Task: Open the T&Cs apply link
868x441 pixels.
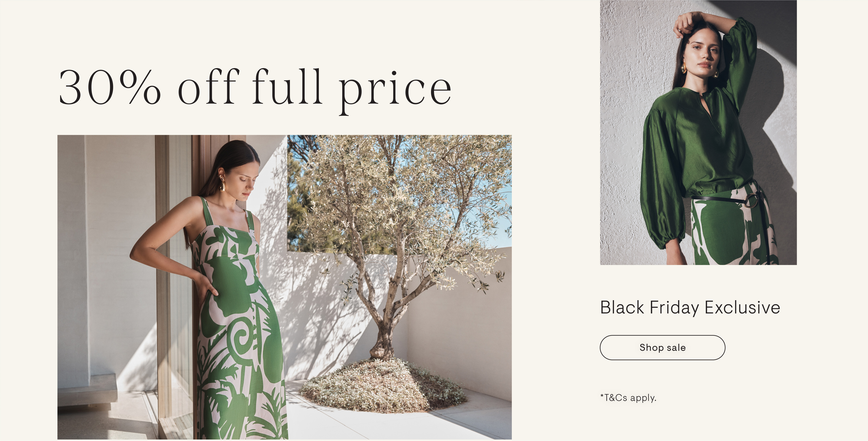Action: [x=628, y=398]
